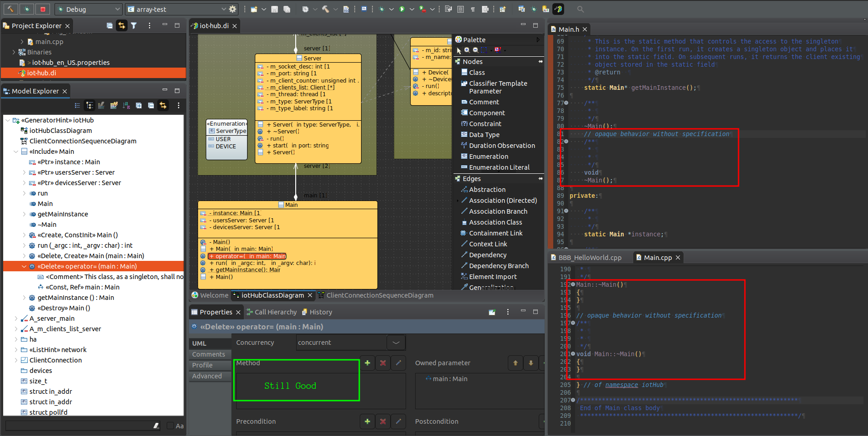Select Abstraction edge in Palette
868x436 pixels.
point(487,190)
